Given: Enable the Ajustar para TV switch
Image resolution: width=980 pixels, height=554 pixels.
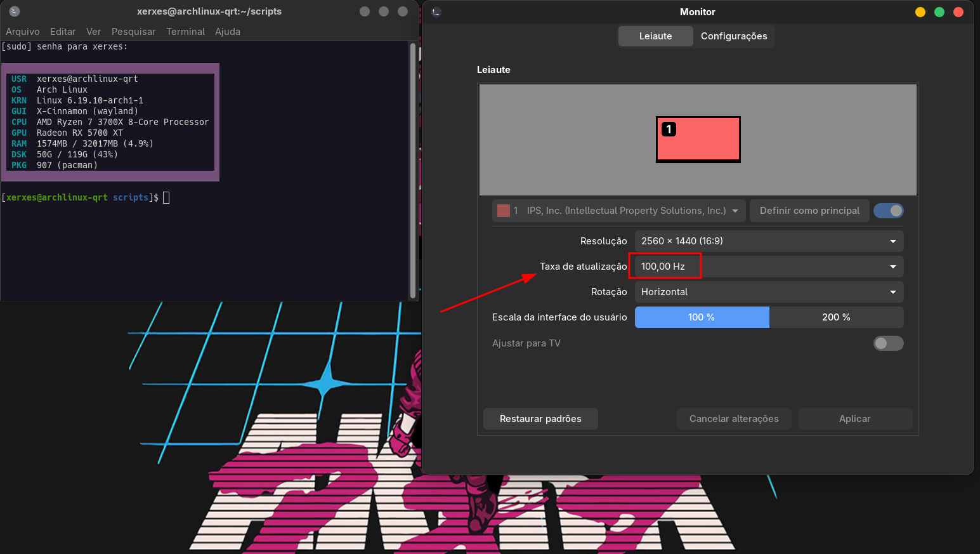Looking at the screenshot, I should (888, 343).
